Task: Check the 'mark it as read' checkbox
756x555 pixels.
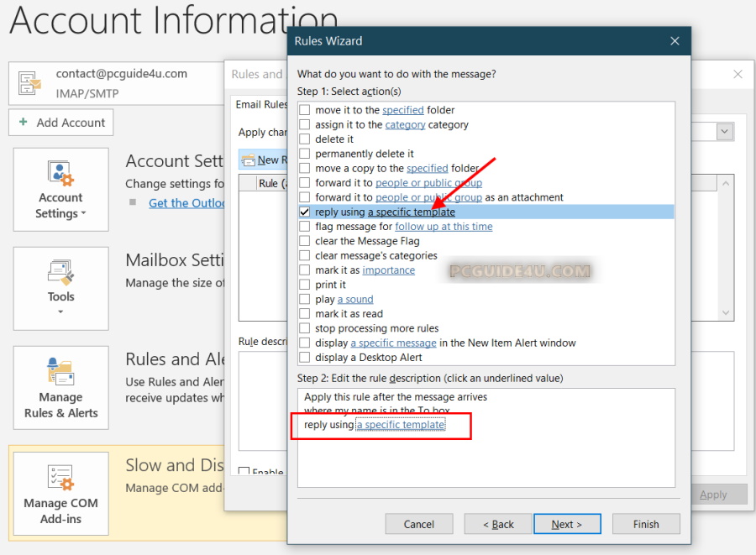Action: [305, 314]
